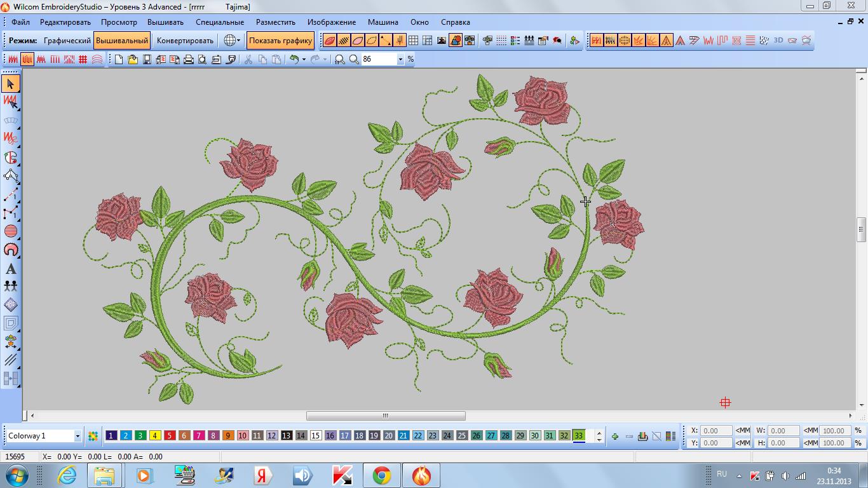
Task: Toggle Вышивальный embroidery mode
Action: click(122, 41)
